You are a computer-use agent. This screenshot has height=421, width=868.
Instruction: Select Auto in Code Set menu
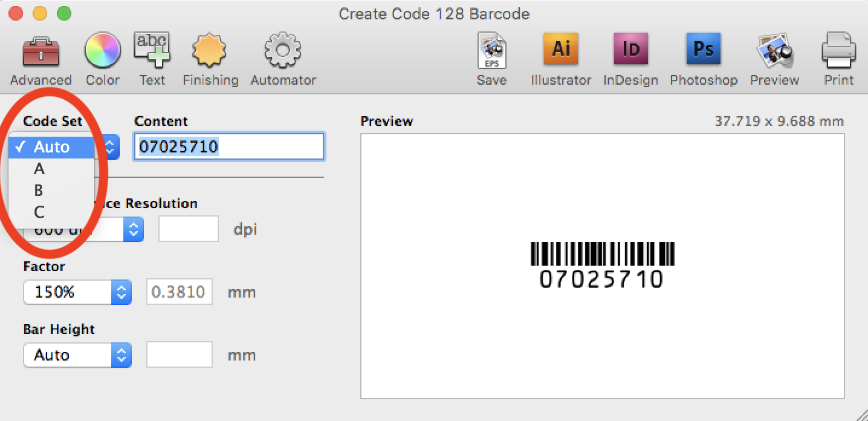coord(52,147)
